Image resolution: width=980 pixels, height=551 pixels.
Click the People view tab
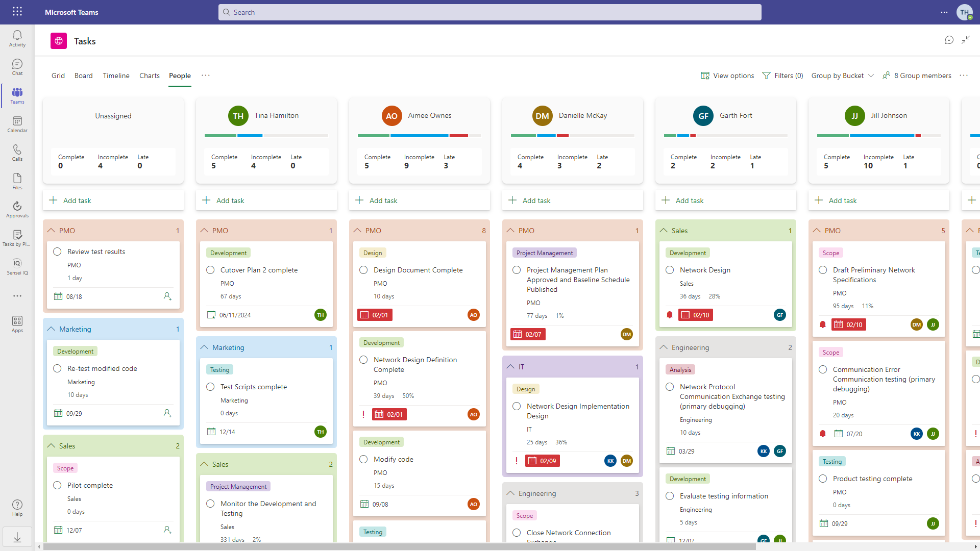click(179, 76)
